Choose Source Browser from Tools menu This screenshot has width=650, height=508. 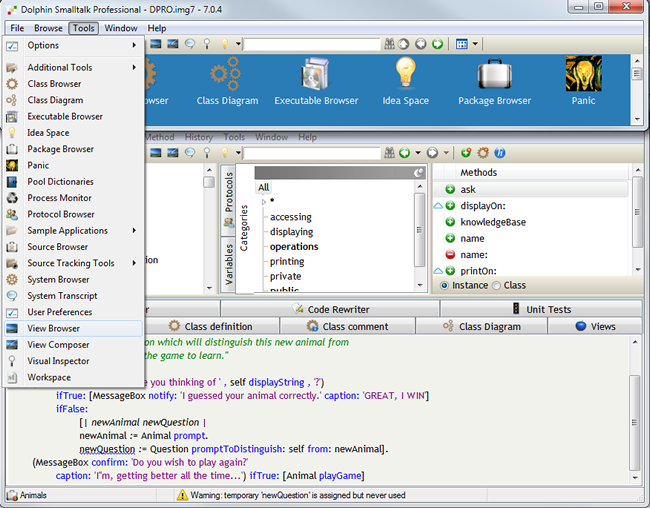click(74, 247)
